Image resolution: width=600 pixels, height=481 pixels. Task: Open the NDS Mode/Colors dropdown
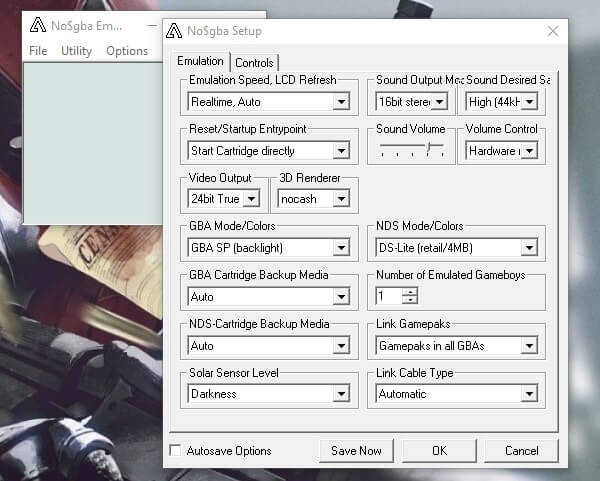click(x=457, y=248)
